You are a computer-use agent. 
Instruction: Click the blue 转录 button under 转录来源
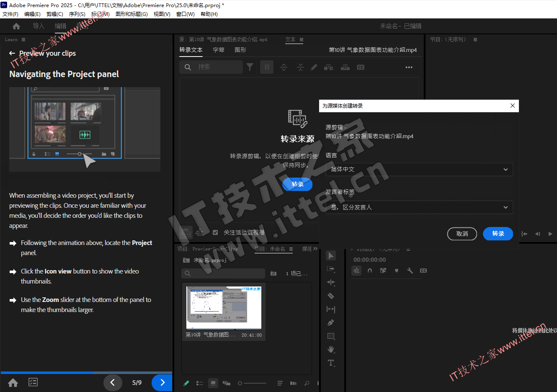pos(297,184)
